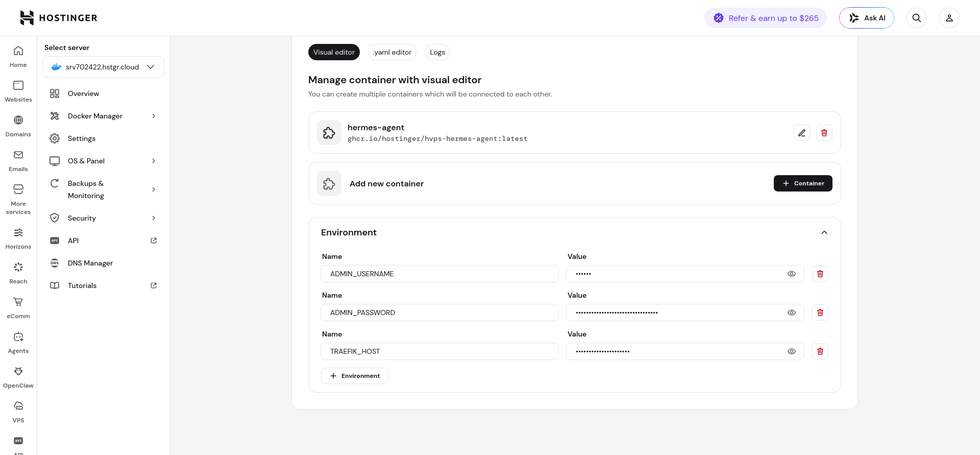Image resolution: width=980 pixels, height=455 pixels.
Task: Click the Hostinger logo
Action: (59, 18)
